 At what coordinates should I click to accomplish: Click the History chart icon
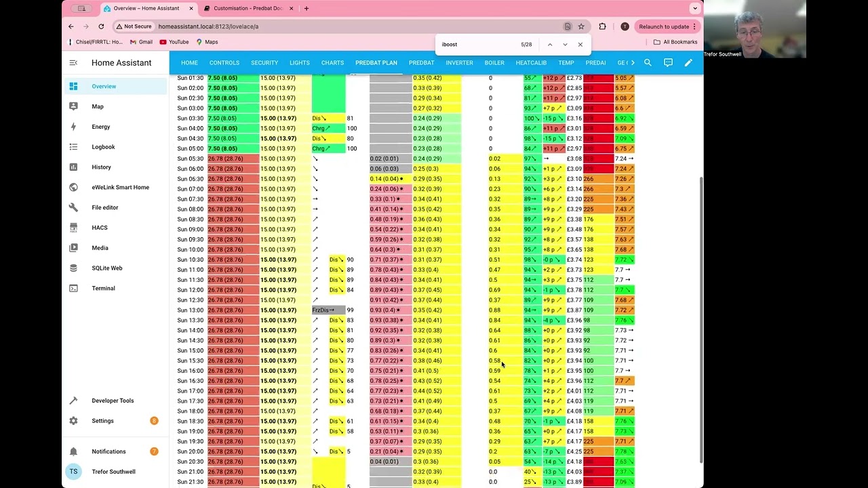click(73, 167)
